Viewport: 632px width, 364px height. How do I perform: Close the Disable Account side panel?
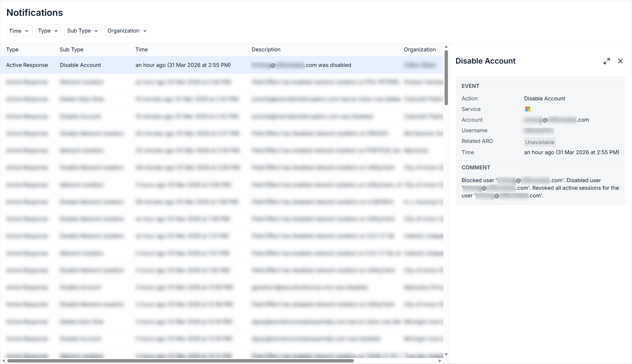tap(620, 61)
